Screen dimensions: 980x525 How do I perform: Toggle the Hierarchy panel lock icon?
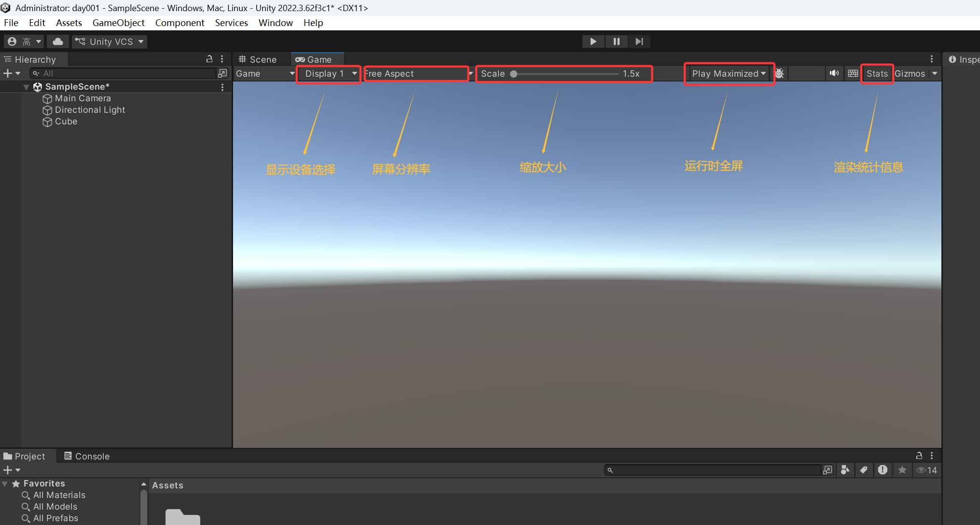pos(209,59)
